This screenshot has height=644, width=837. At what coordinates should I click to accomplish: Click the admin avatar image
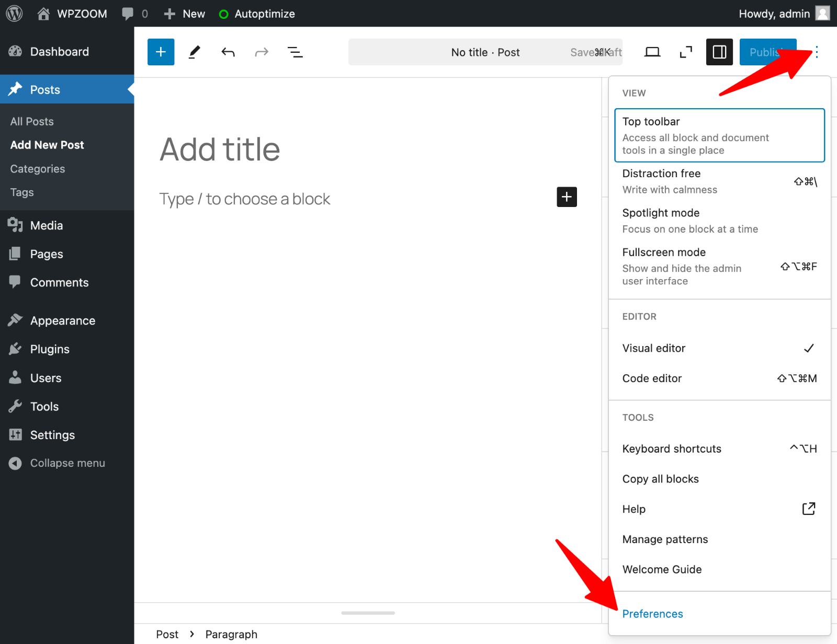click(823, 14)
